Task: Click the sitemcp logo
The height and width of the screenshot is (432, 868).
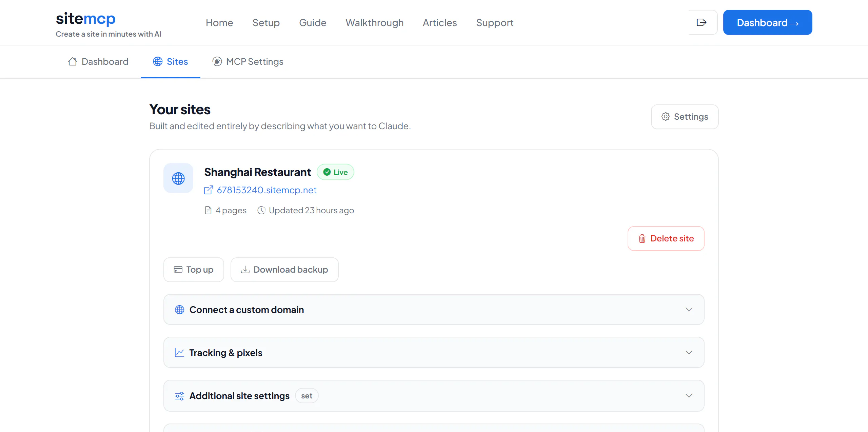Action: tap(86, 19)
